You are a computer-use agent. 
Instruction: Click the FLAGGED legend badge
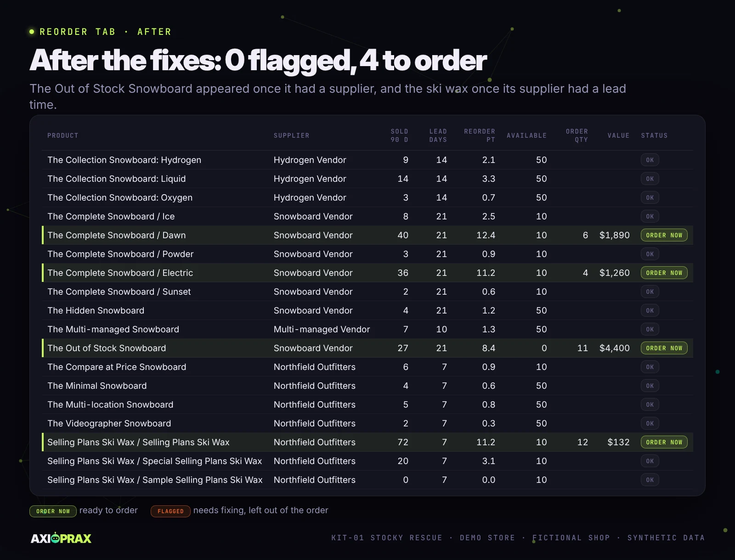170,511
